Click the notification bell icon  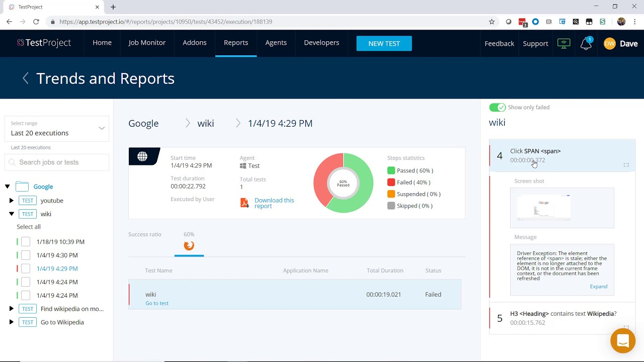coord(586,44)
